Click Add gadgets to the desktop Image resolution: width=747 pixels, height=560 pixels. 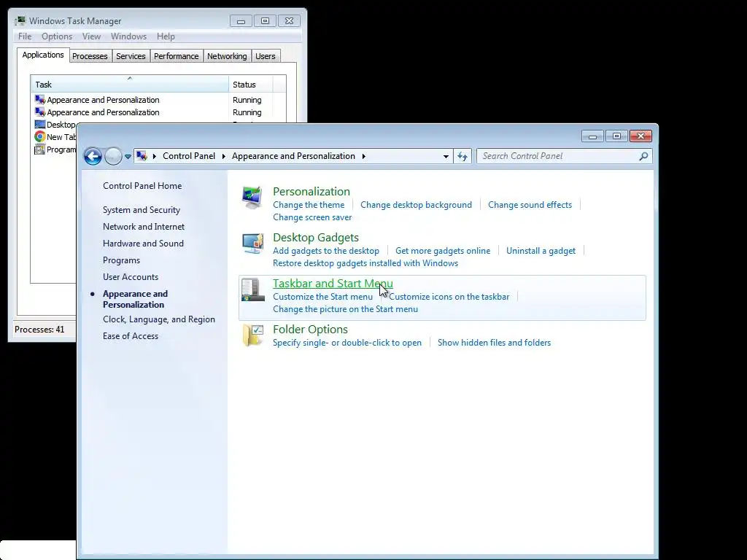coord(326,251)
